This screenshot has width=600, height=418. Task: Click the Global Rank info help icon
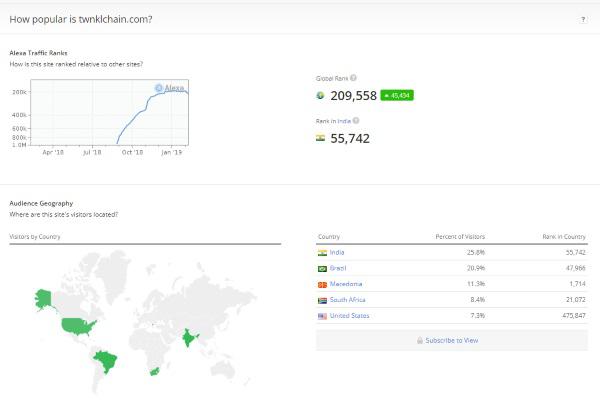pyautogui.click(x=353, y=78)
